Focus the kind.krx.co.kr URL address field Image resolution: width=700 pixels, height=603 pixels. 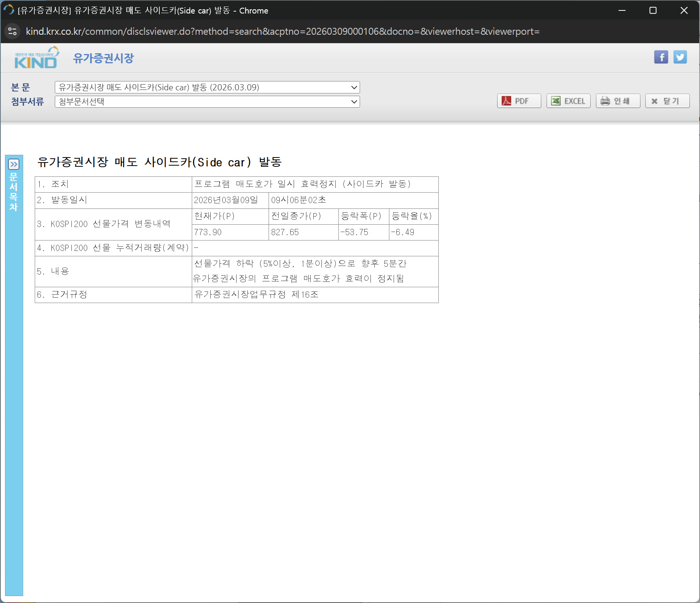pos(282,31)
